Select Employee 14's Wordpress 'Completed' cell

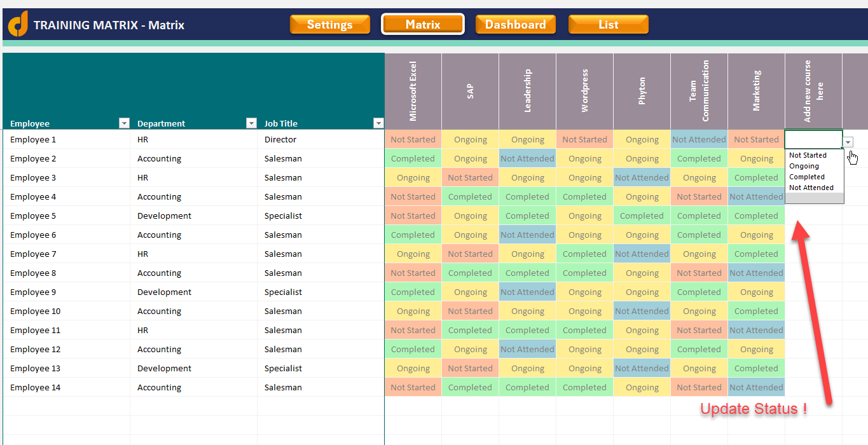(x=585, y=387)
